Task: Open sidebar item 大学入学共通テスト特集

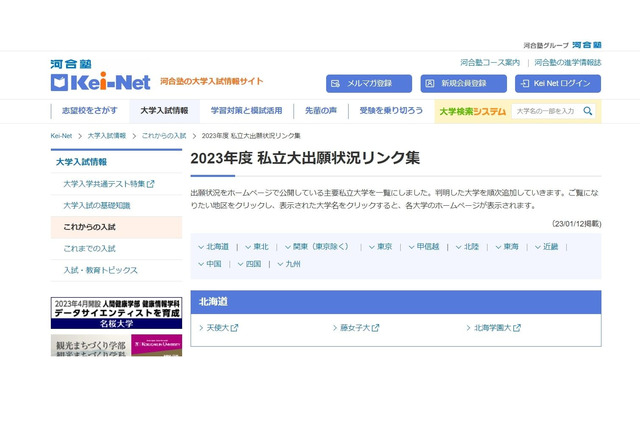Action: pos(104,184)
